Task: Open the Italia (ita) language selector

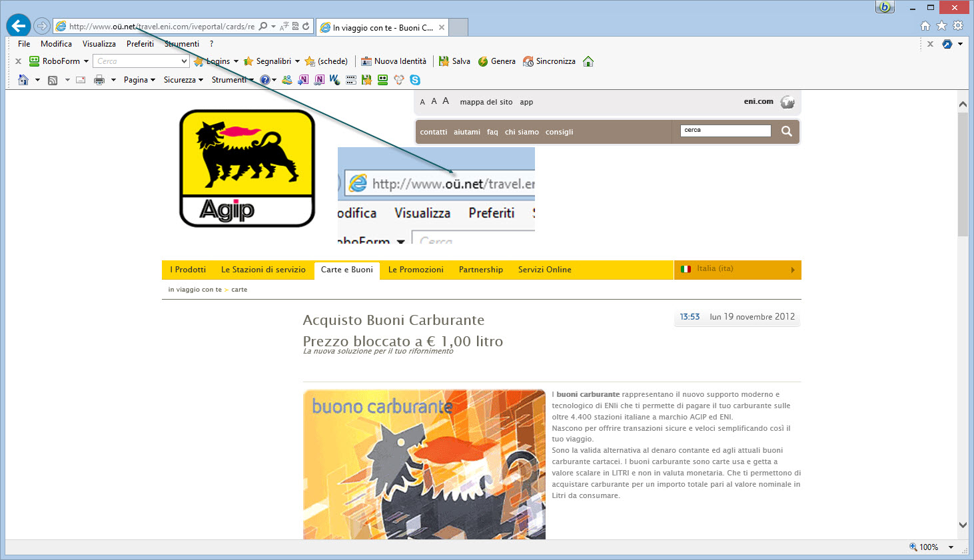Action: 737,269
